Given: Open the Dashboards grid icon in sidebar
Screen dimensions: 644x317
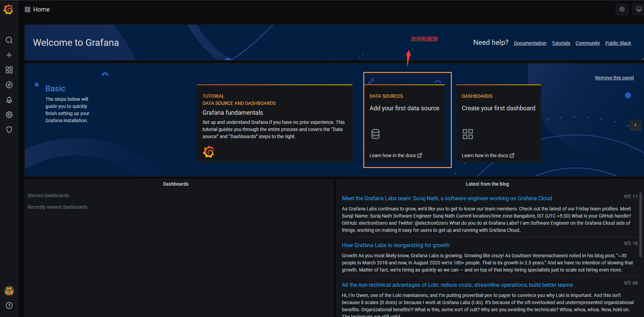Looking at the screenshot, I should pyautogui.click(x=9, y=70).
